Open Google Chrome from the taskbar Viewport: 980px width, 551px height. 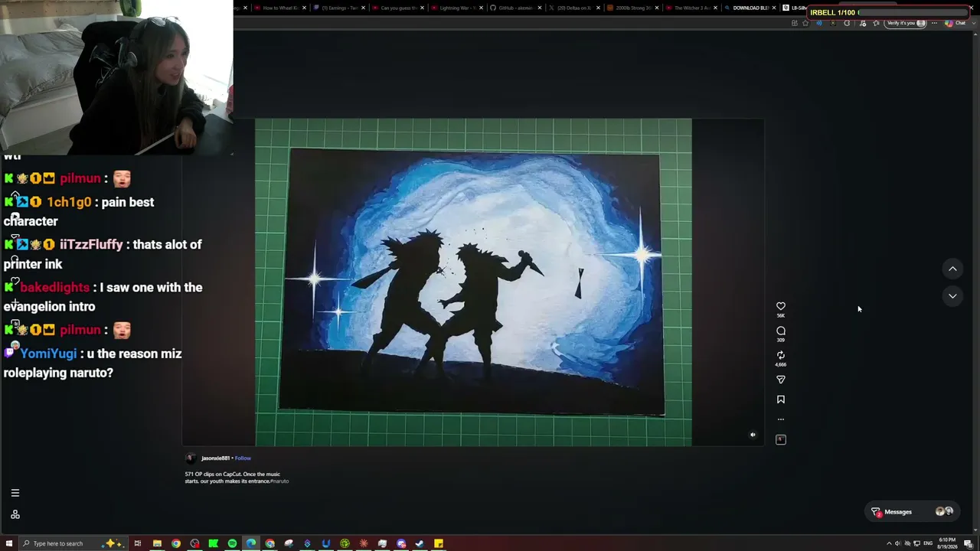pos(176,543)
